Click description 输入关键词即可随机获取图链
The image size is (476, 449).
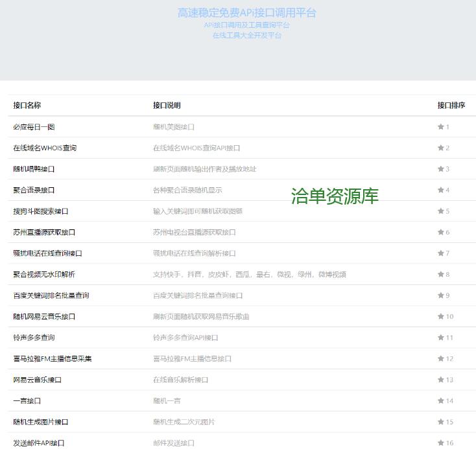click(198, 211)
